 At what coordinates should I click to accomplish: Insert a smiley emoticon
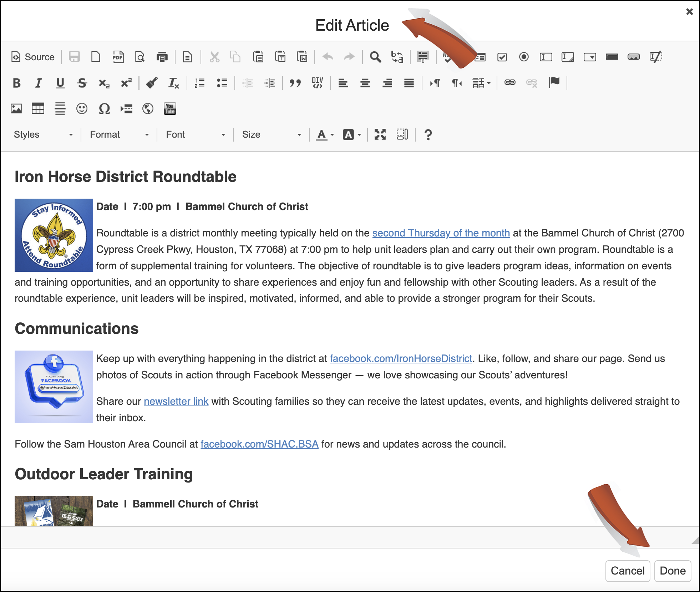[x=82, y=109]
